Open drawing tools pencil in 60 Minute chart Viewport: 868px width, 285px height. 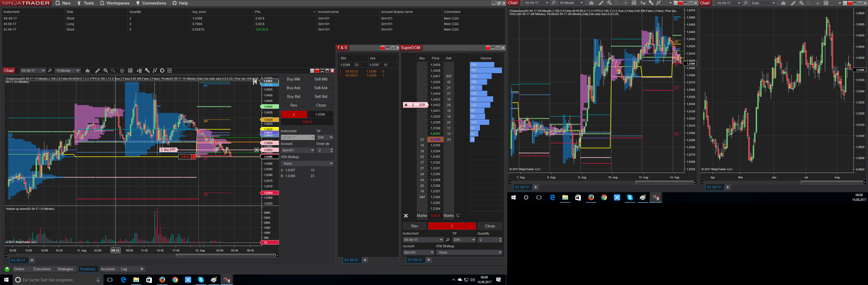601,3
